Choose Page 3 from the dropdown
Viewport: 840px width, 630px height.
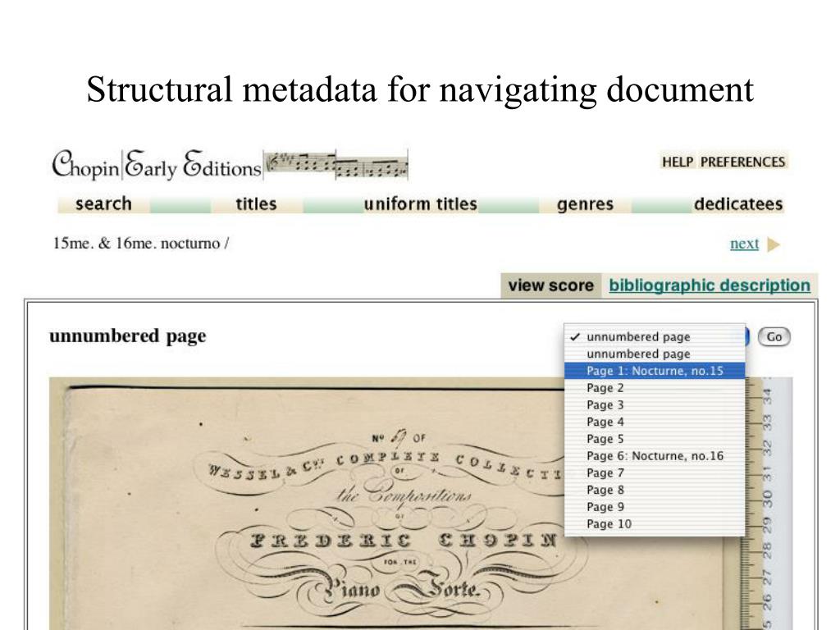coord(655,405)
